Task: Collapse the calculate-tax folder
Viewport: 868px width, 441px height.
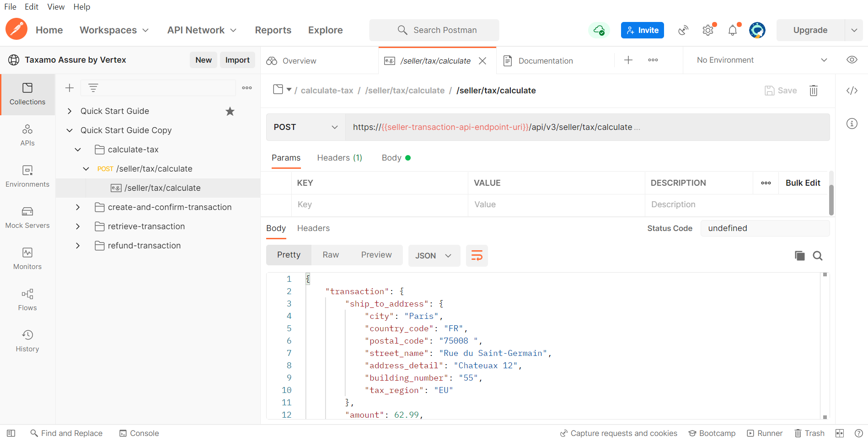Action: tap(78, 150)
